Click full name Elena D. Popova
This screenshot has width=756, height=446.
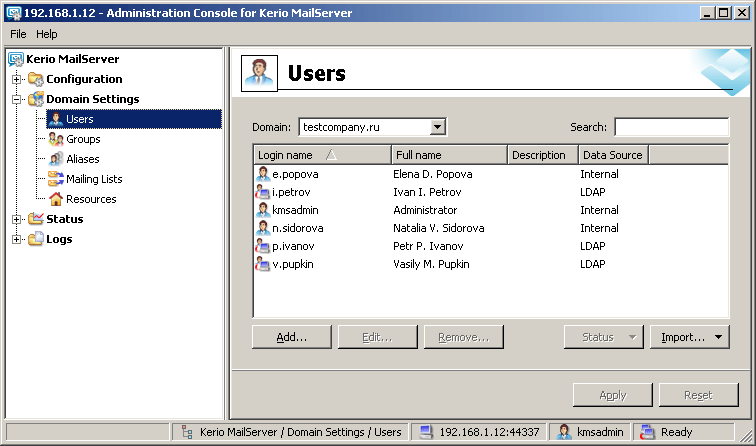(432, 174)
